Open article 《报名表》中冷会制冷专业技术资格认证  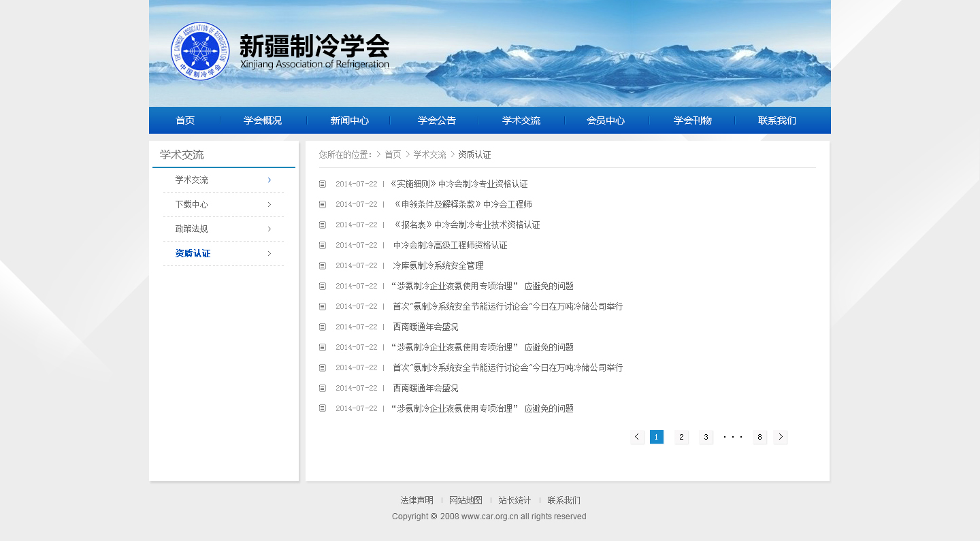click(x=467, y=225)
